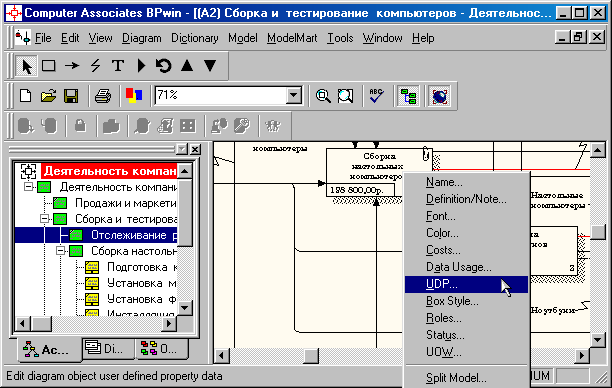The width and height of the screenshot is (612, 388).
Task: Collapse Сборка и тестирование tree node
Action: [45, 219]
